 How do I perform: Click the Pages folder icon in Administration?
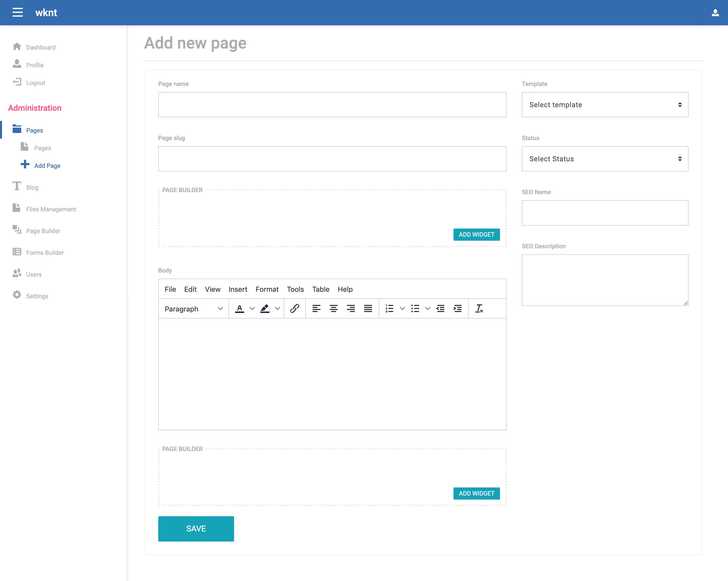point(17,129)
